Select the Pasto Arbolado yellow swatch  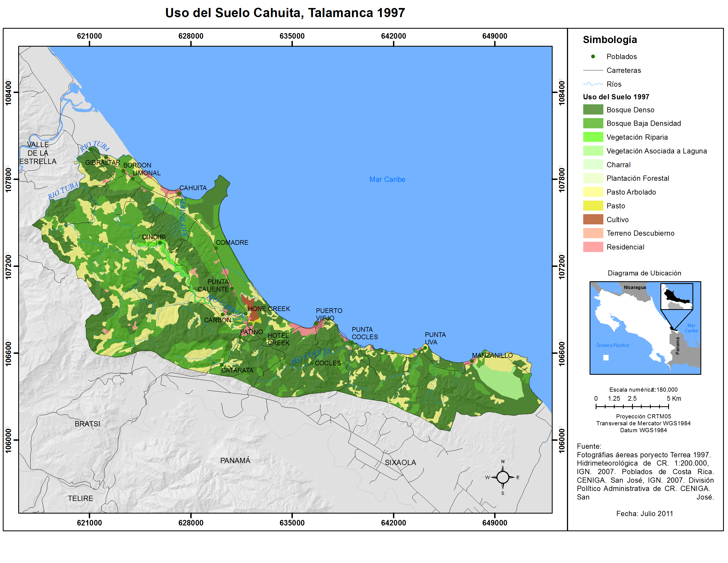click(593, 192)
